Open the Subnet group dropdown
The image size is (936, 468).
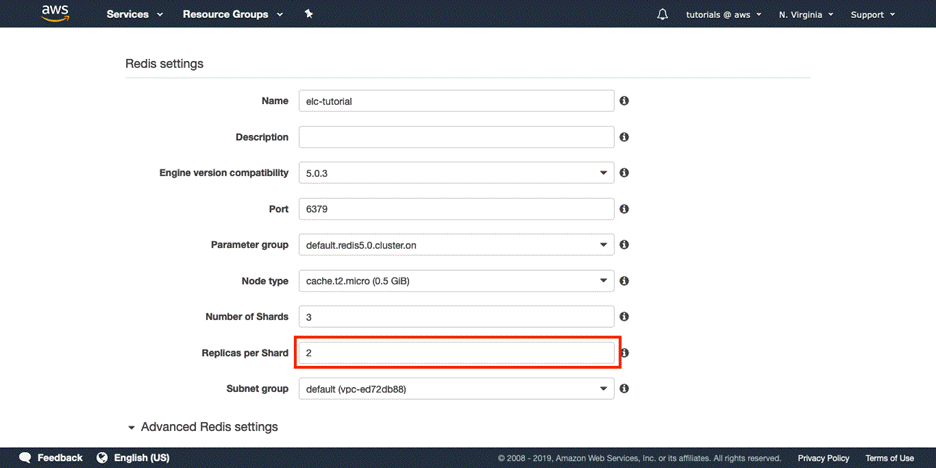[x=456, y=389]
